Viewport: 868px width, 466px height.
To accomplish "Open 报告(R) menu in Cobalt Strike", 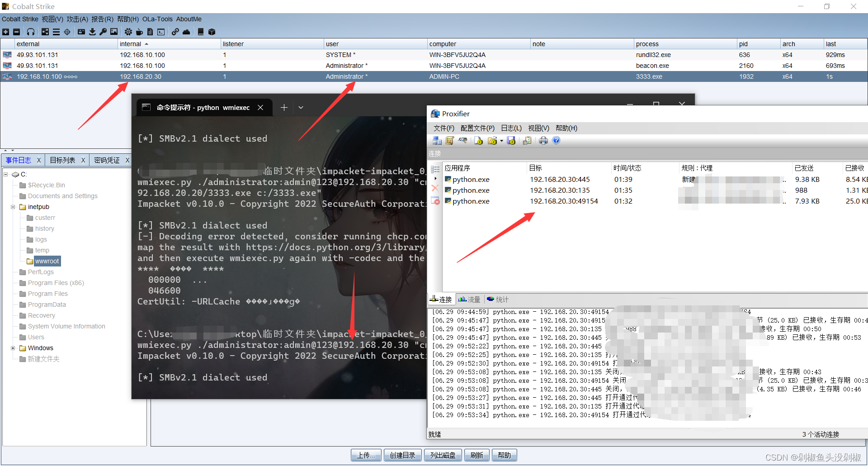I will [x=102, y=19].
